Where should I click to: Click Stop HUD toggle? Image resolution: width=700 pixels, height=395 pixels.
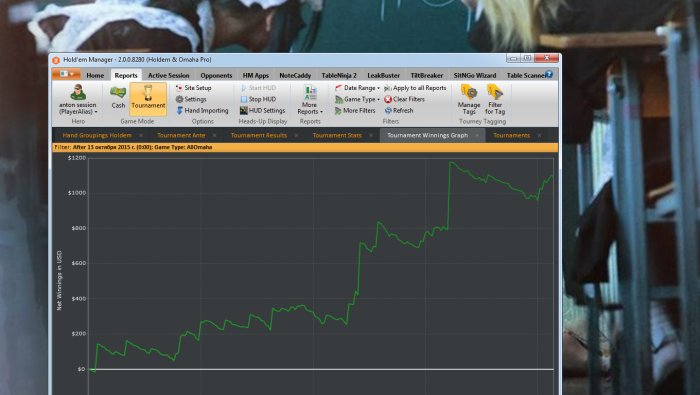[x=258, y=99]
